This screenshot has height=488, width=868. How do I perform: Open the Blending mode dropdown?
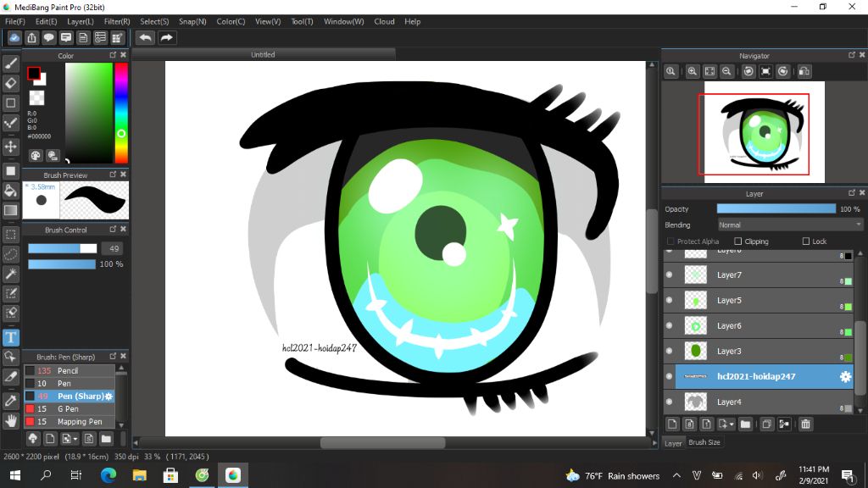coord(790,225)
